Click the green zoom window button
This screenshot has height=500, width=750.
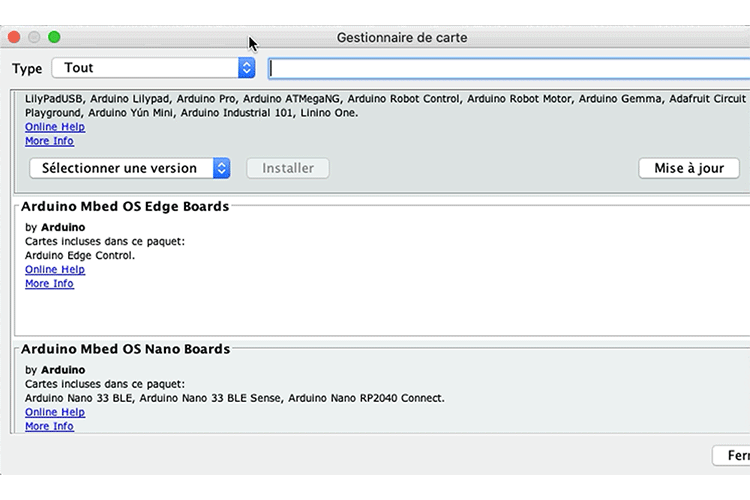[x=54, y=37]
